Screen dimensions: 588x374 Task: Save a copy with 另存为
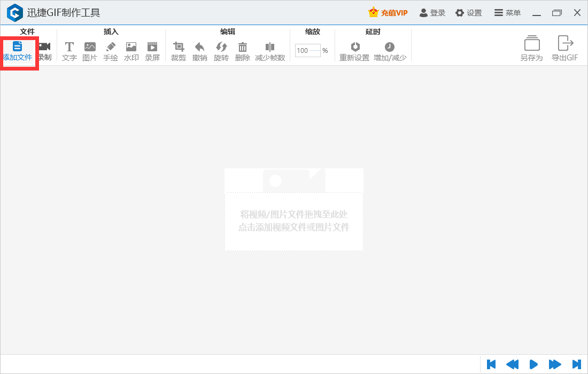(532, 48)
